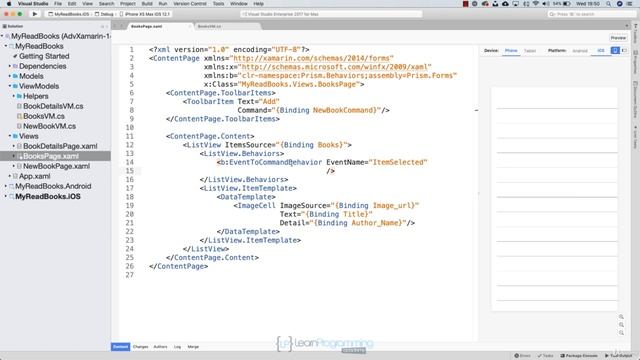Click the AirPlay display icon
Viewport: 640px width, 360px height.
point(516,4)
